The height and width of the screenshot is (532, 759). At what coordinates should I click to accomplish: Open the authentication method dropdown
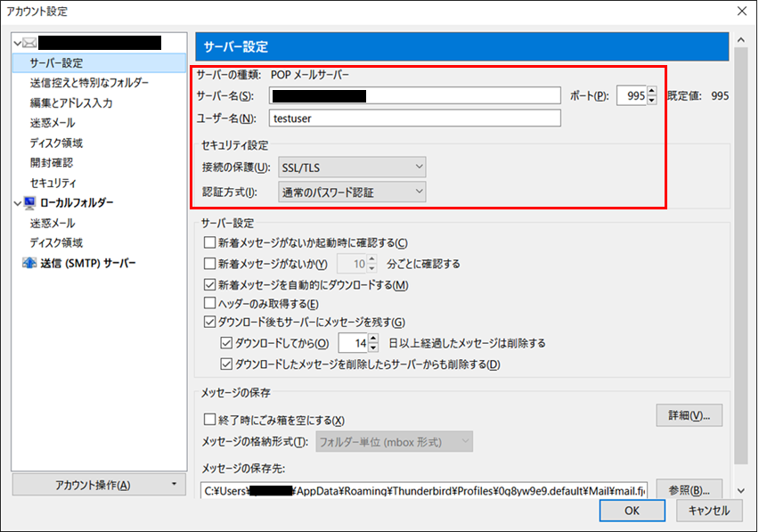tap(352, 192)
